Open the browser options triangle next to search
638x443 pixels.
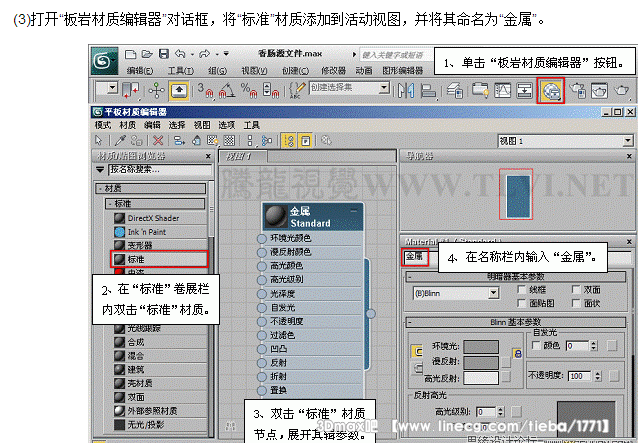tap(100, 170)
